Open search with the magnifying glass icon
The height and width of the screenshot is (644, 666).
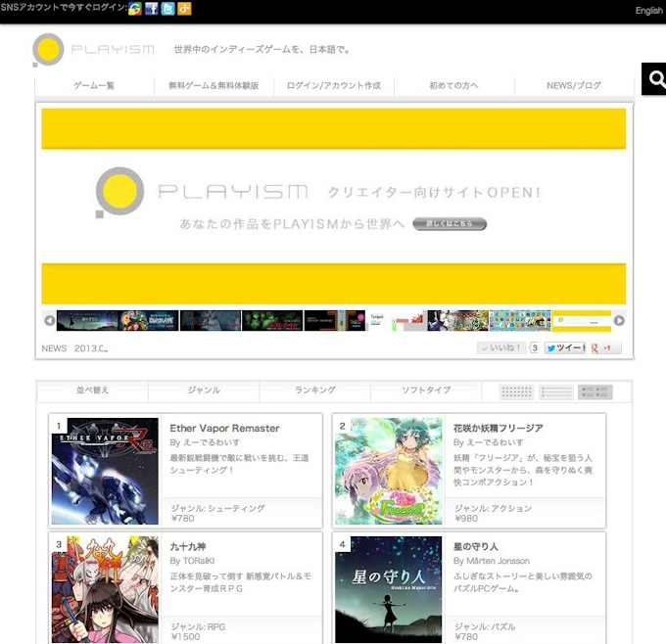654,79
